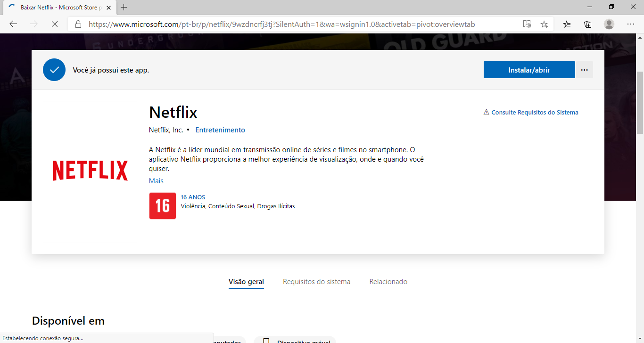Click the Netflix, Inc. publisher text
The height and width of the screenshot is (343, 644).
(166, 130)
